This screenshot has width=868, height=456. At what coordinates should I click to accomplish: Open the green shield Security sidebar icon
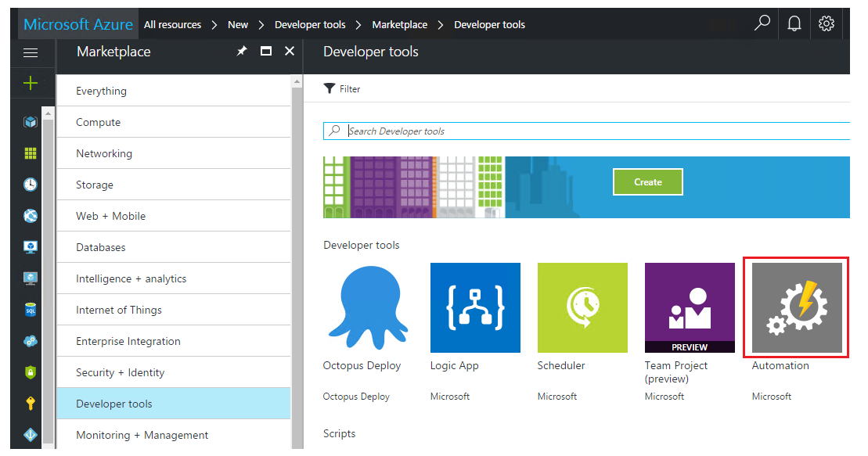[31, 372]
